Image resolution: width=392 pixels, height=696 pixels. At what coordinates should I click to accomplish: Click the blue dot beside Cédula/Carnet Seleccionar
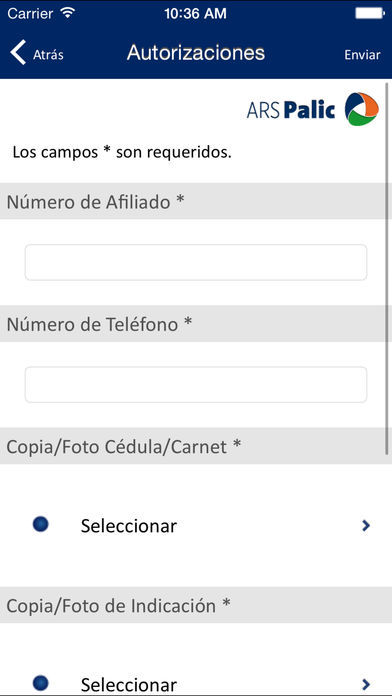[40, 525]
